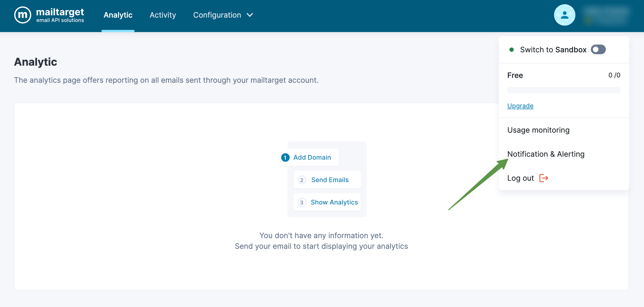Click the Add Domain step link
The height and width of the screenshot is (307, 644).
[x=312, y=158]
